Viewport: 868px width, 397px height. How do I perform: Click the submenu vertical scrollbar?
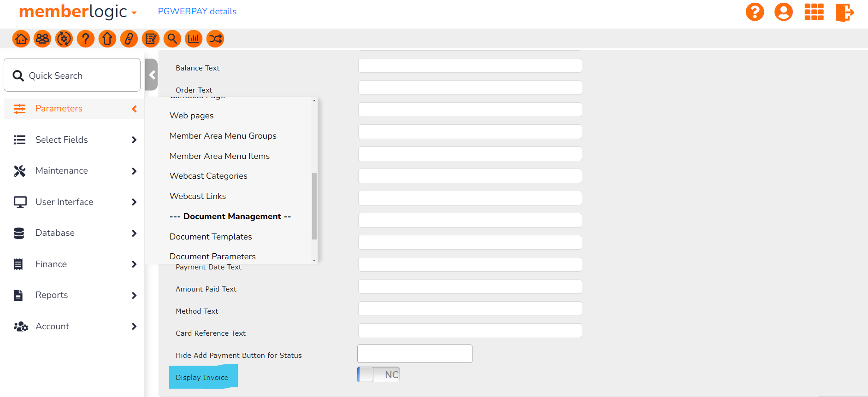(x=314, y=206)
